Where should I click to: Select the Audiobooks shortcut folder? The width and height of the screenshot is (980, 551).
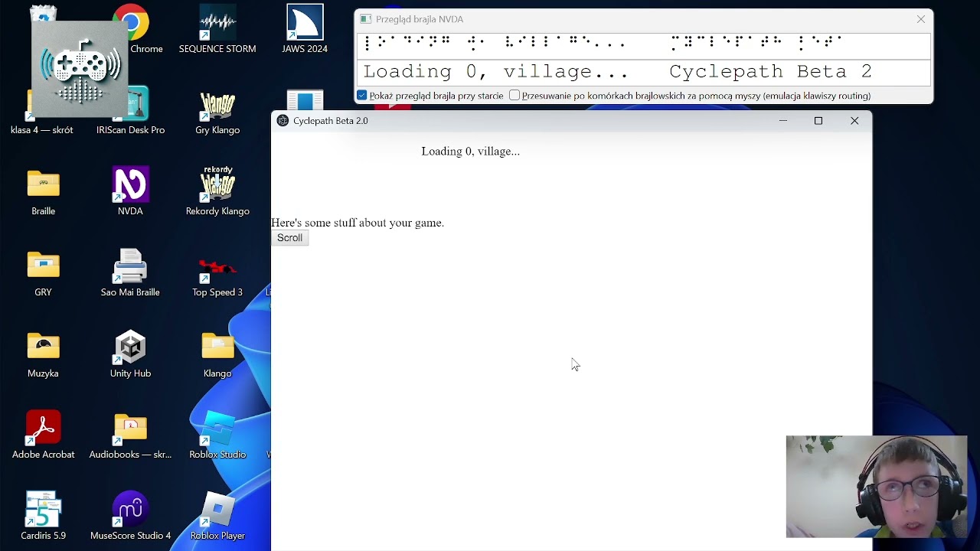pyautogui.click(x=130, y=436)
